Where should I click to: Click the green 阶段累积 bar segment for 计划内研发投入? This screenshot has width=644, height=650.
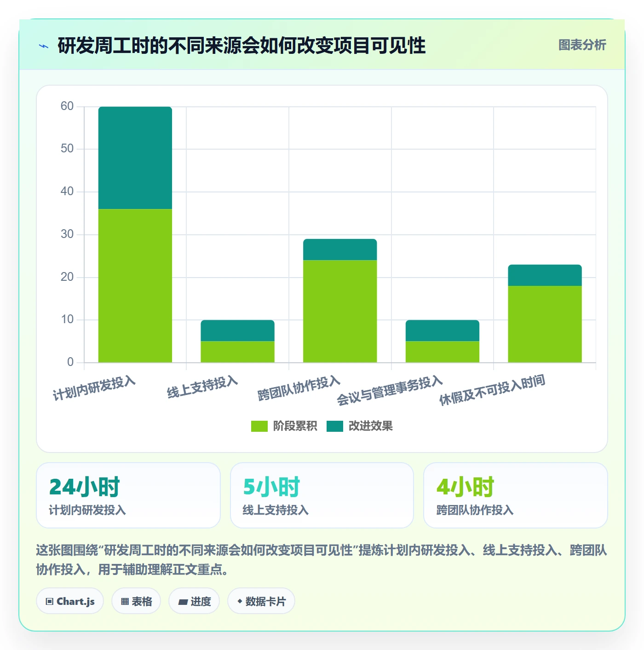point(135,286)
